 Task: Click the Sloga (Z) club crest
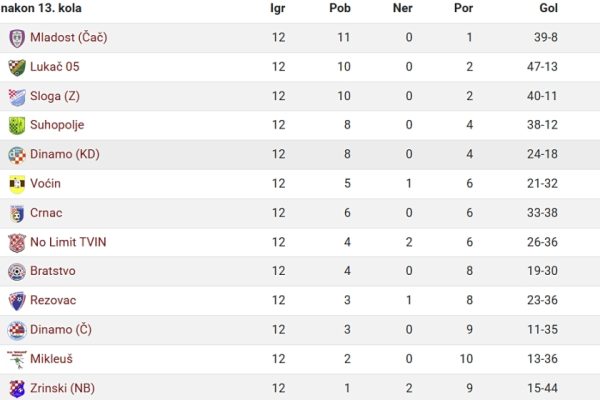click(17, 97)
